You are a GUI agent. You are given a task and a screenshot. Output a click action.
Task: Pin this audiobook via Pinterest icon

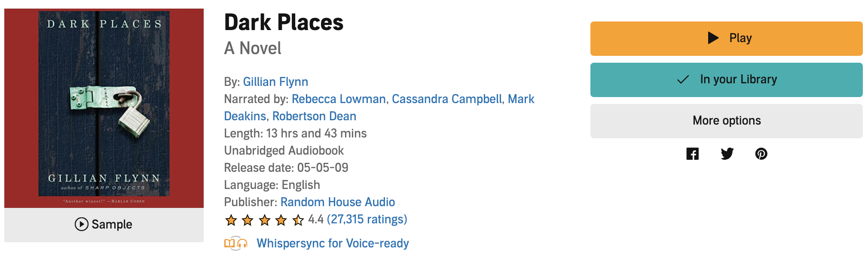761,154
